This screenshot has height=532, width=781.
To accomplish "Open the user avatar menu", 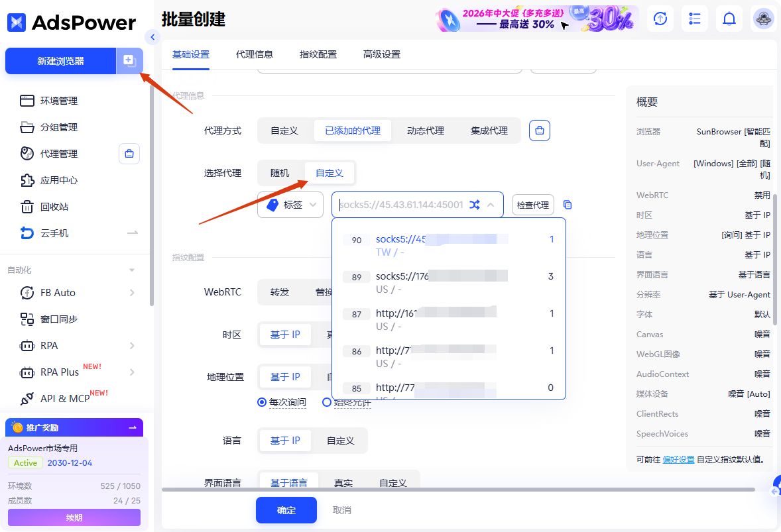I will (763, 19).
